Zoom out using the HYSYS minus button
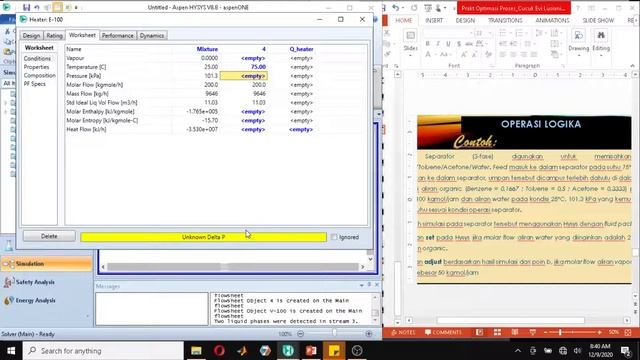Image resolution: width=640 pixels, height=360 pixels. point(300,334)
